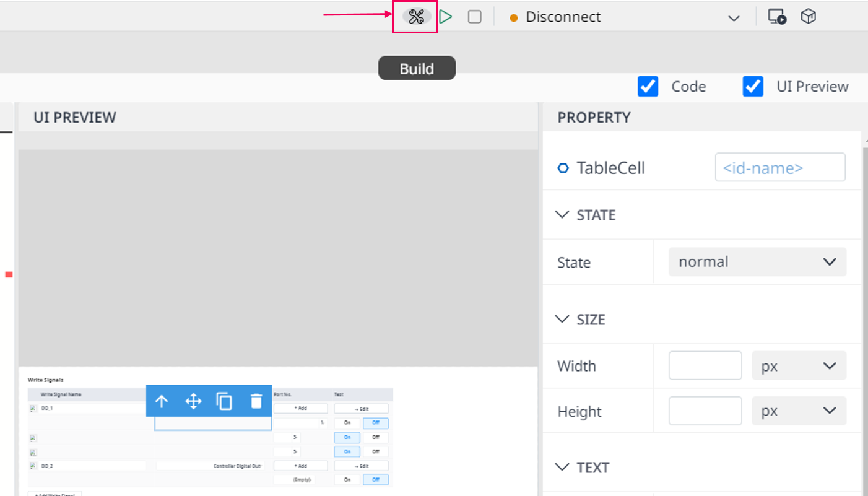Click the Write Signal Name column header
868x496 pixels.
pos(61,394)
